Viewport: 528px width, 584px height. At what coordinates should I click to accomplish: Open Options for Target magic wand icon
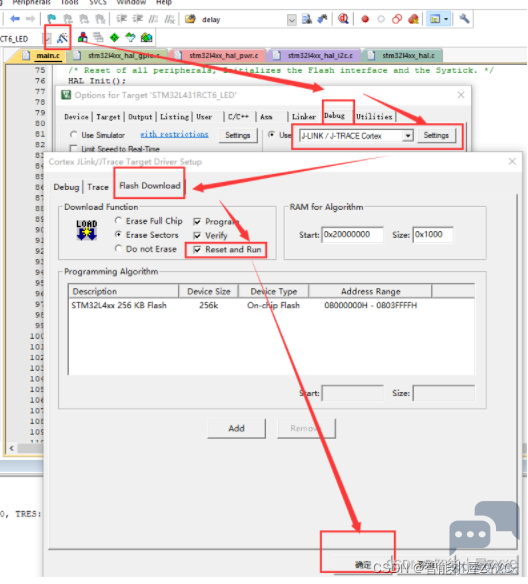click(x=62, y=38)
